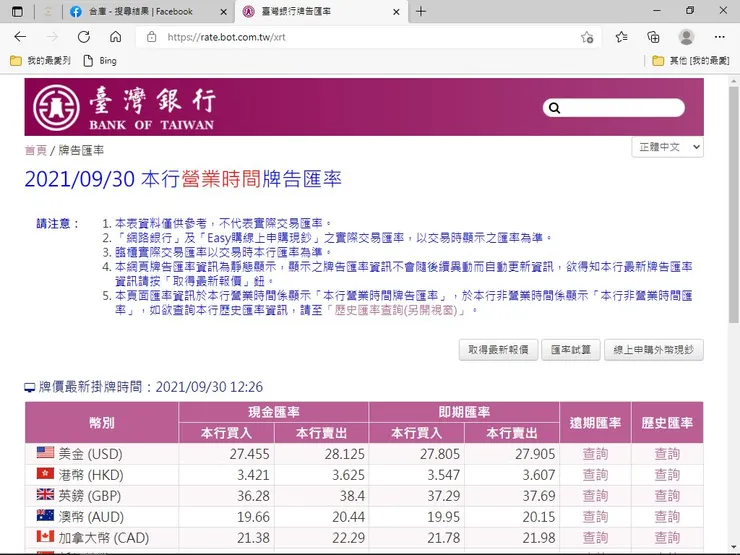Click 遠期匯率 查詢 link for HKD
The height and width of the screenshot is (555, 740).
[x=595, y=475]
